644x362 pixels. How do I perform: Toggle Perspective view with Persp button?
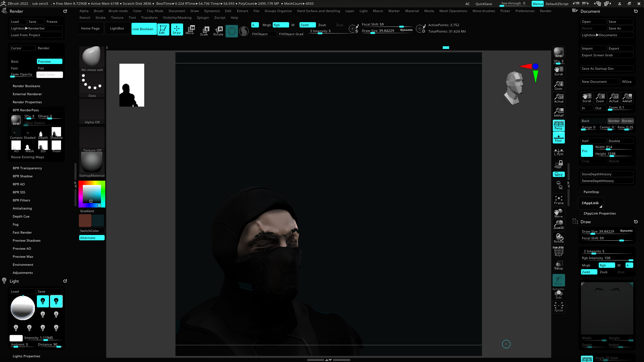tap(558, 125)
